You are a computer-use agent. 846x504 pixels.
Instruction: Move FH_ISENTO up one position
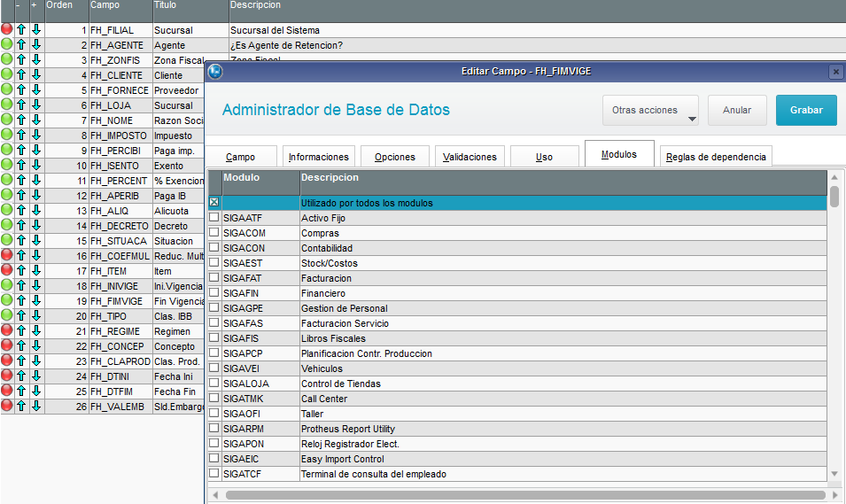coord(21,165)
